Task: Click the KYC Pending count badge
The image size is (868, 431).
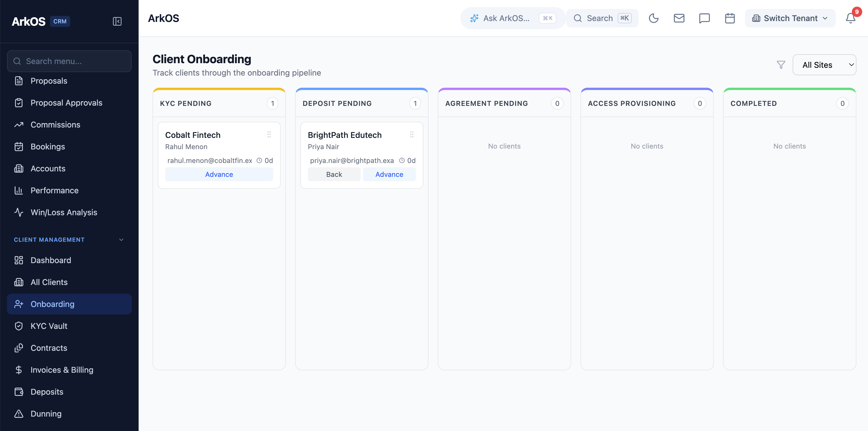Action: point(272,103)
